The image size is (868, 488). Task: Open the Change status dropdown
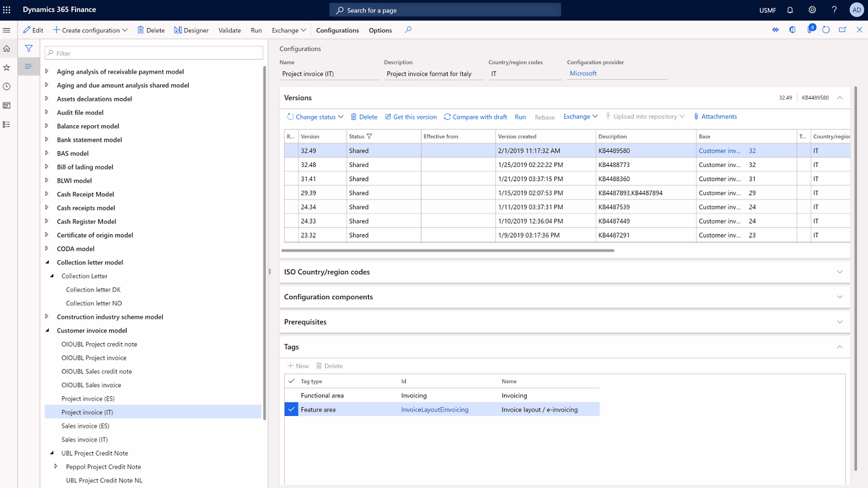click(x=315, y=117)
